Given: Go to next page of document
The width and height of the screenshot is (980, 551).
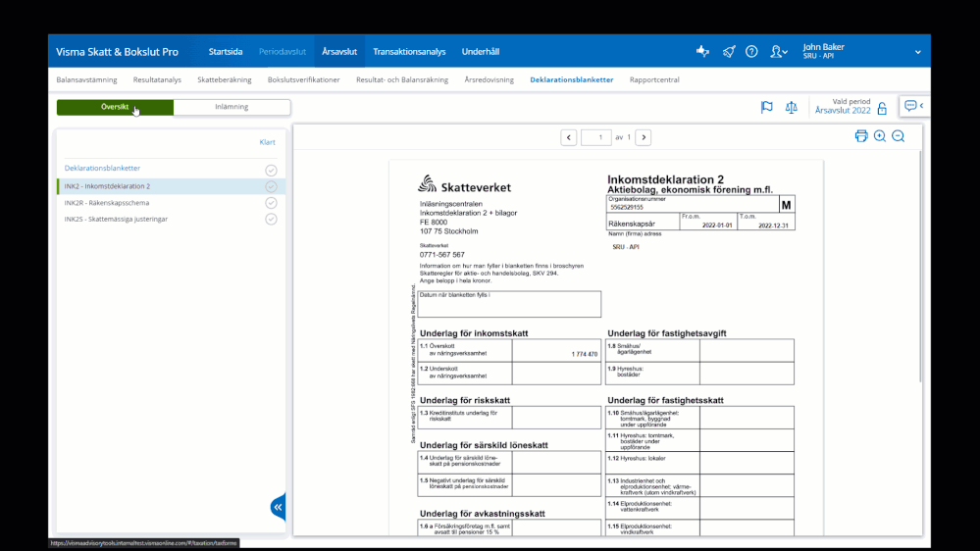Looking at the screenshot, I should [644, 137].
